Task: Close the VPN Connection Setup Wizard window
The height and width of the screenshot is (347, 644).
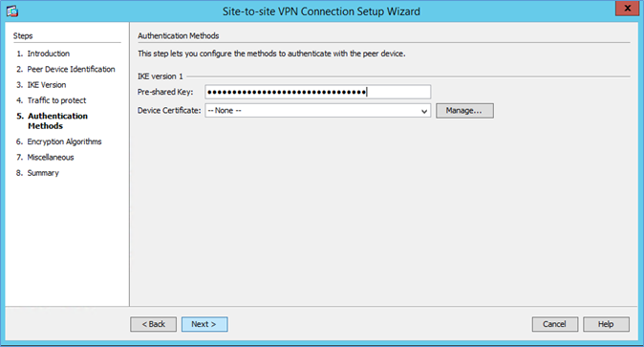Action: click(627, 9)
